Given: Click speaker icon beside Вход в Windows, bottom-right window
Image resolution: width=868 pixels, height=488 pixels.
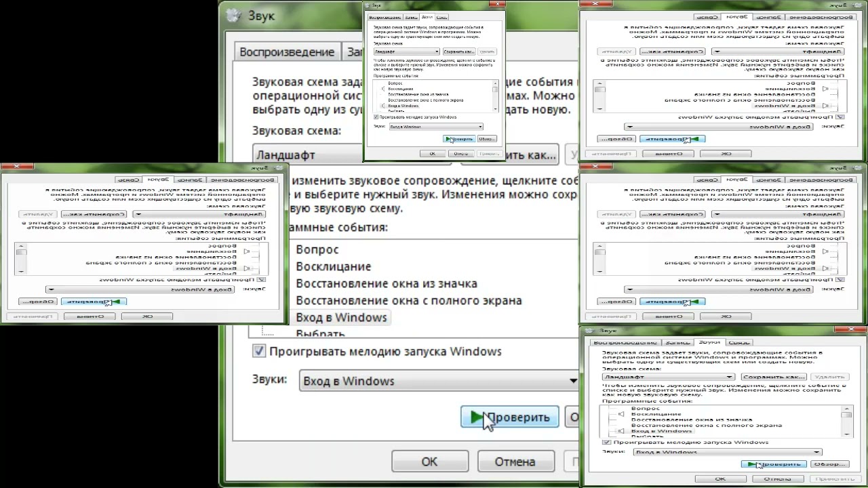Looking at the screenshot, I should pos(621,431).
